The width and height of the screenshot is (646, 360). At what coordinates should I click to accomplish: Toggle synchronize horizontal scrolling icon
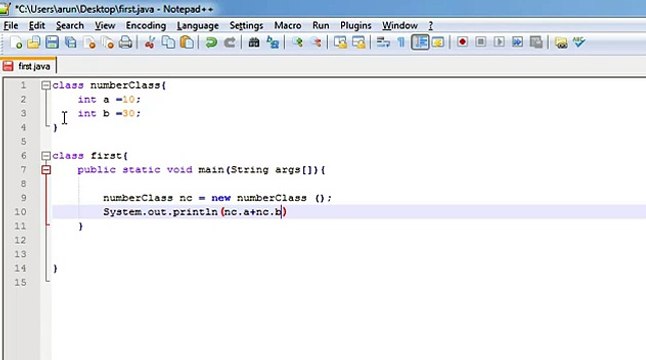pyautogui.click(x=358, y=42)
